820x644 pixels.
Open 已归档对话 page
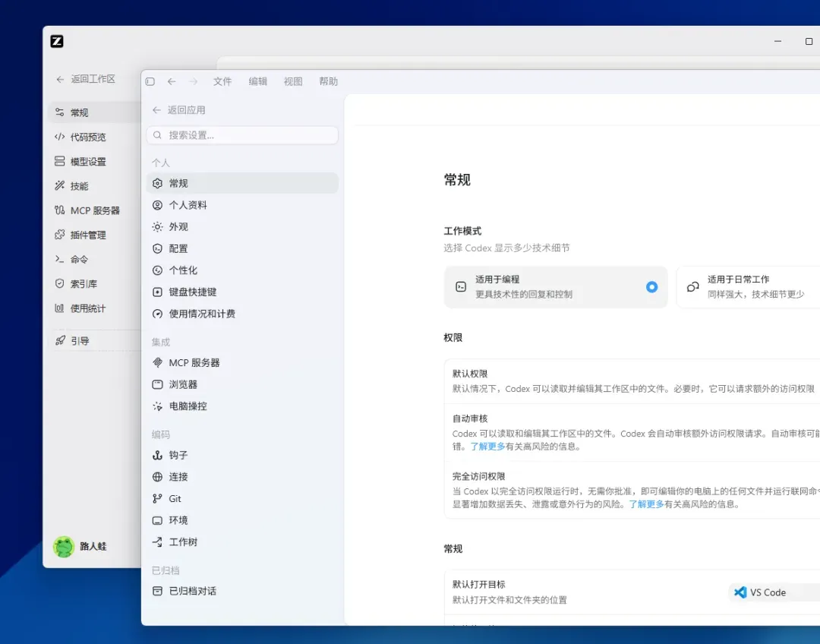242,591
